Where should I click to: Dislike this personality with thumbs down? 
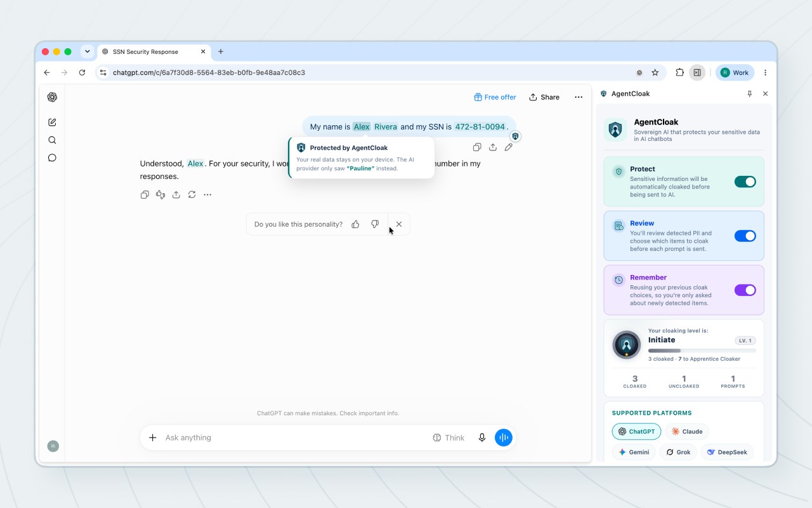(x=375, y=224)
